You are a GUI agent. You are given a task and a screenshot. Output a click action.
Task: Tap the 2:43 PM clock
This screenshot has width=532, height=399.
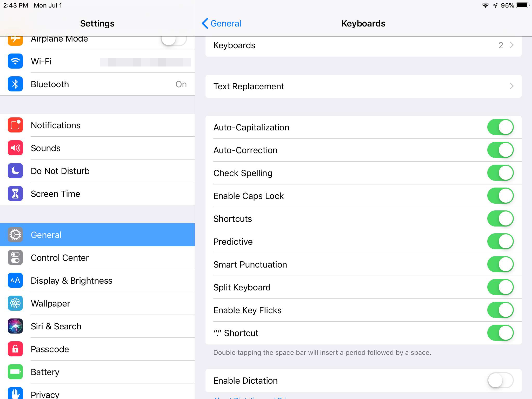click(16, 5)
